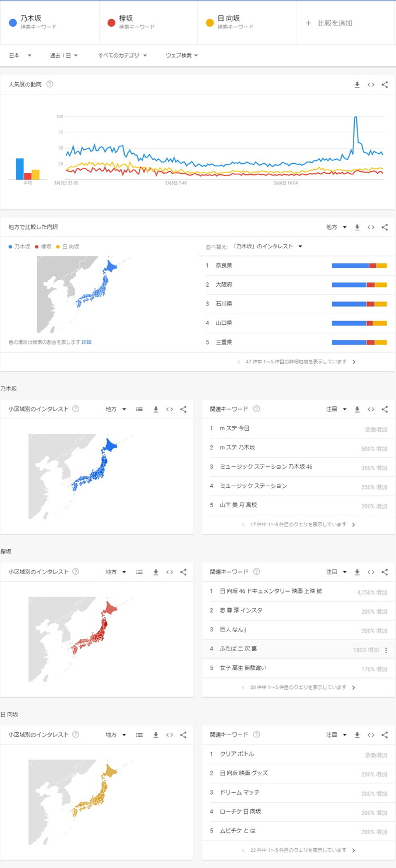Share the 人気度の動向 chart
This screenshot has width=396, height=868.
(384, 85)
